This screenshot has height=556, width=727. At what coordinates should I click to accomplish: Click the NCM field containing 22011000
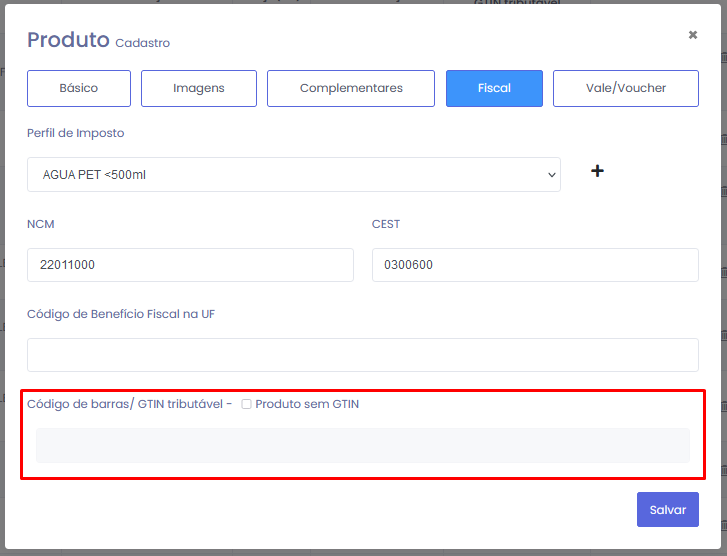tap(190, 265)
